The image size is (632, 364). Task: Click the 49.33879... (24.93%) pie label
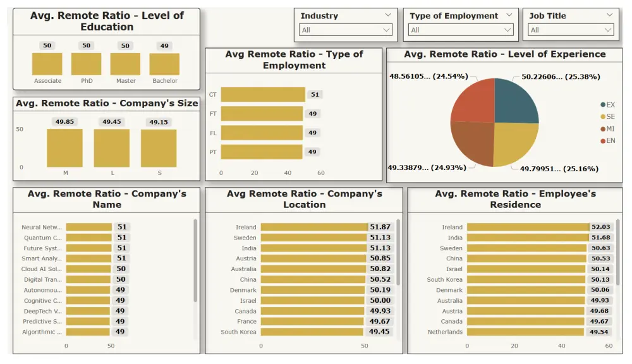click(427, 167)
